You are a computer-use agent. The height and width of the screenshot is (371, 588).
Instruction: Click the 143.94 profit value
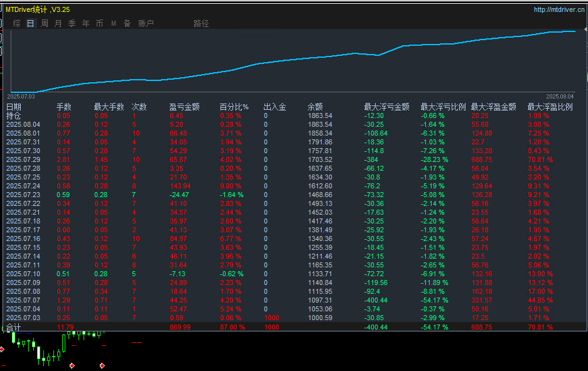click(180, 186)
